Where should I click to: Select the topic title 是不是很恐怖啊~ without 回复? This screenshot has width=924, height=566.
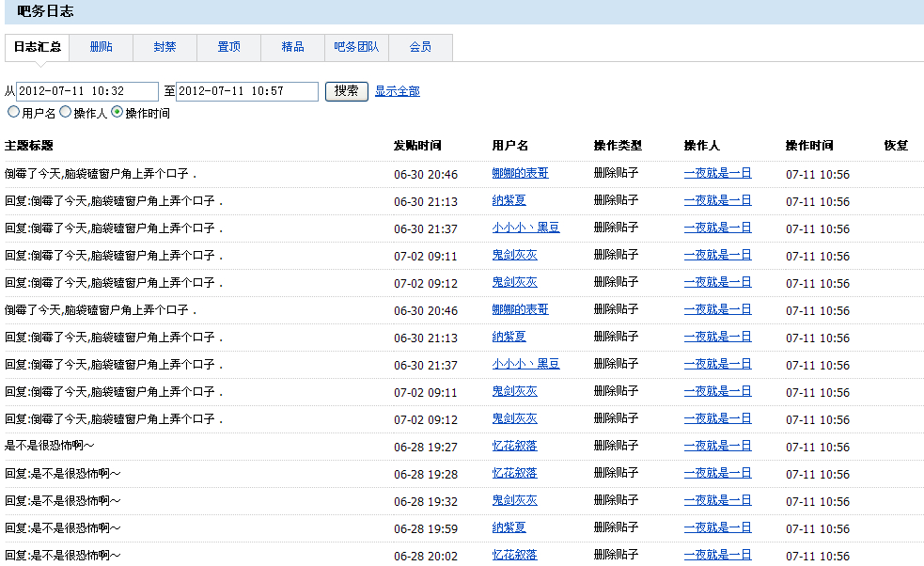pos(49,446)
